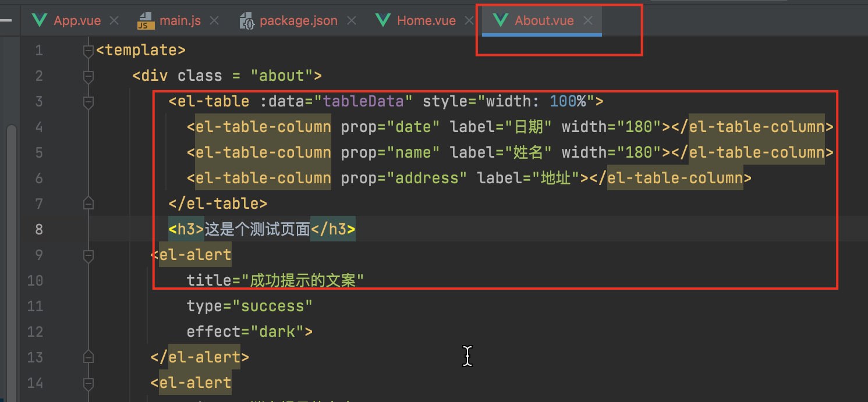Click the Vue icon on the Home.vue tab

[x=382, y=20]
